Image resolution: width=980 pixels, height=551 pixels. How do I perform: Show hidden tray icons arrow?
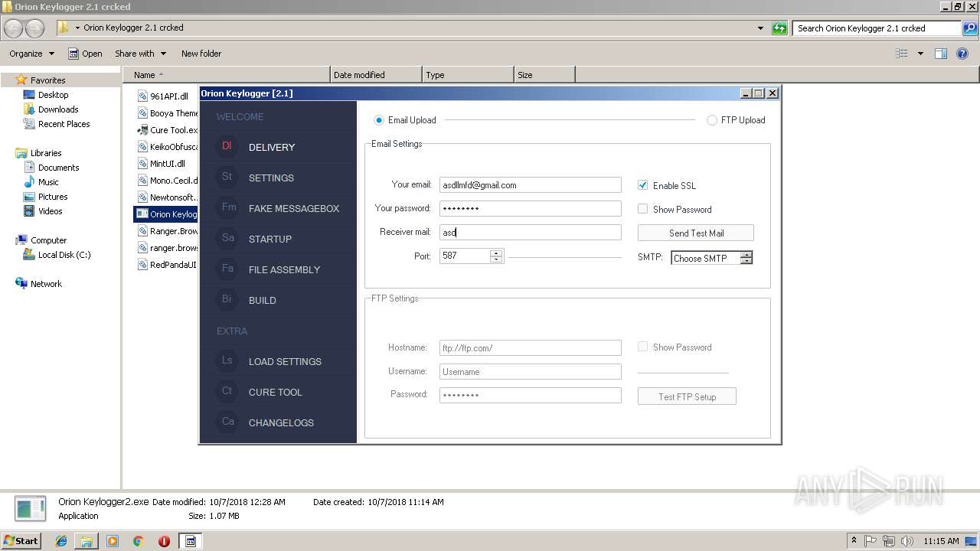(x=854, y=541)
